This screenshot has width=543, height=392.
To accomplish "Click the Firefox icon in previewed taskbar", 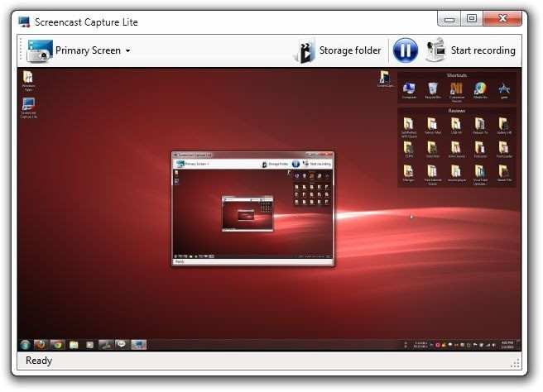I will click(41, 344).
